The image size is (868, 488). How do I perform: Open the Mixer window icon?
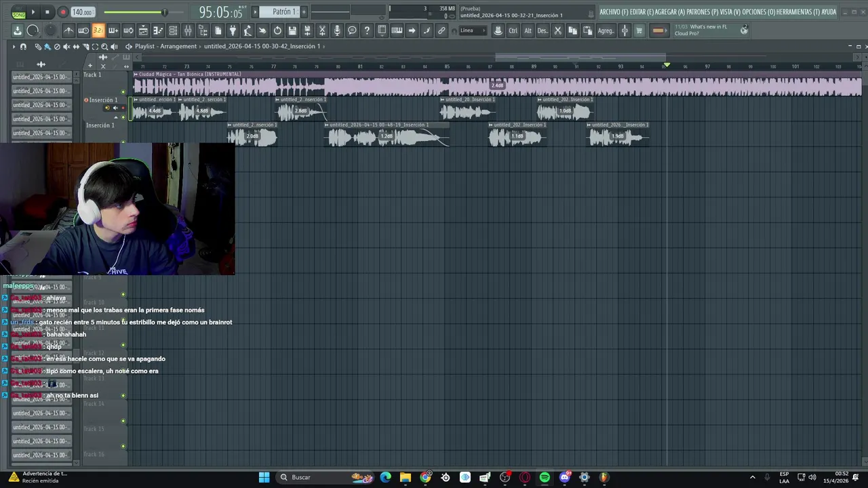point(188,30)
